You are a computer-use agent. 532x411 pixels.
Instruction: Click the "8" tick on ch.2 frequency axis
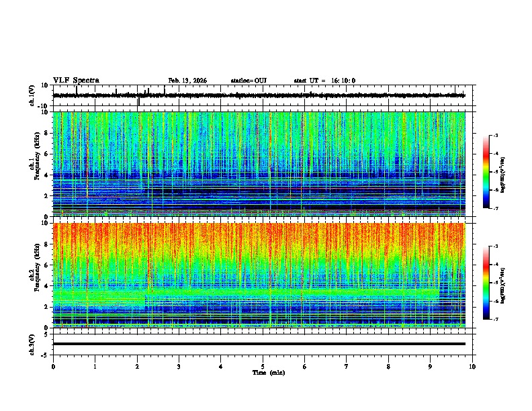coord(46,244)
